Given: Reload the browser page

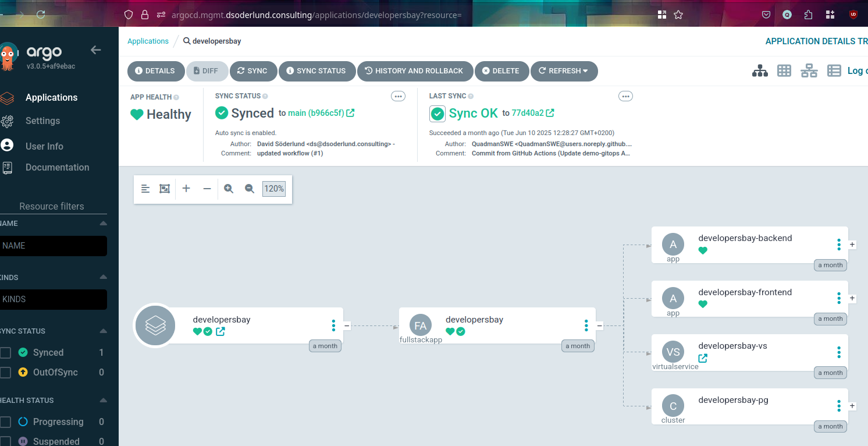Looking at the screenshot, I should click(41, 15).
